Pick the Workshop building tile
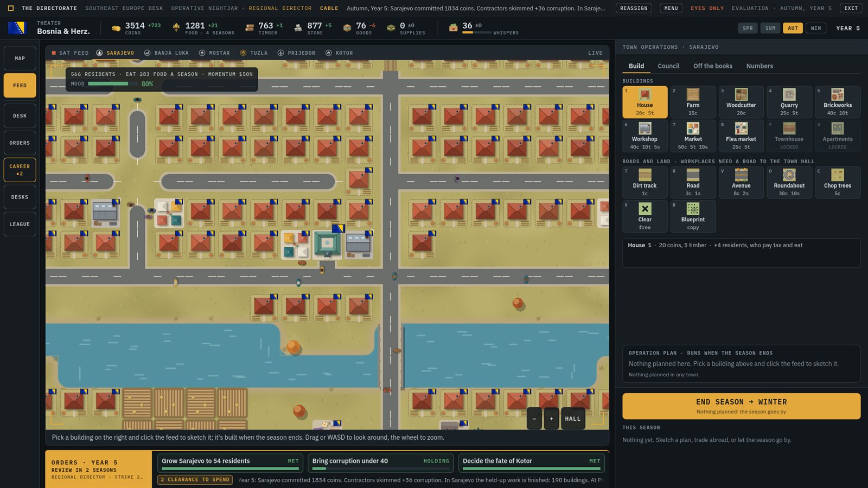Image resolution: width=868 pixels, height=488 pixels. pos(644,136)
